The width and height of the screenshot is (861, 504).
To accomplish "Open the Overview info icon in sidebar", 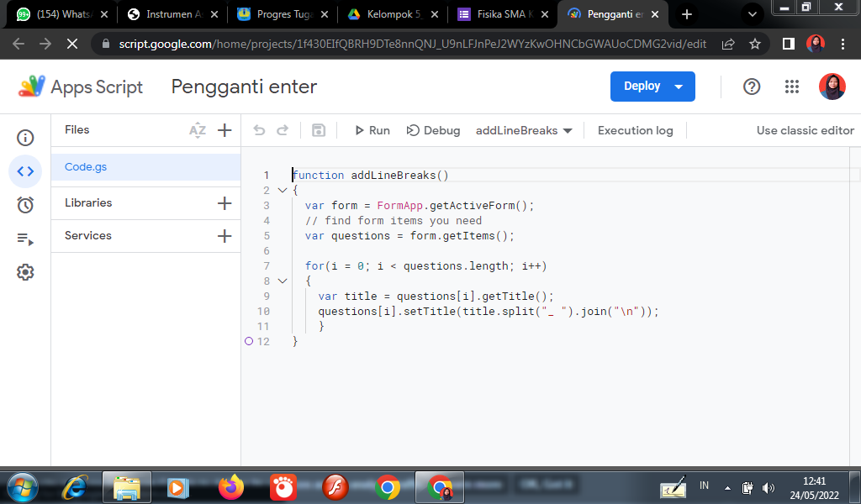I will tap(25, 138).
